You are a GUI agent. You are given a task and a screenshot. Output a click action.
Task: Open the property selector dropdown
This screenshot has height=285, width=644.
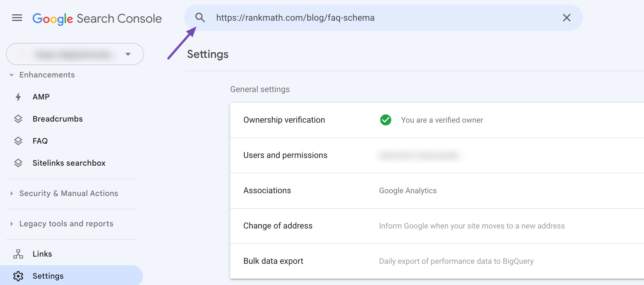click(x=75, y=54)
